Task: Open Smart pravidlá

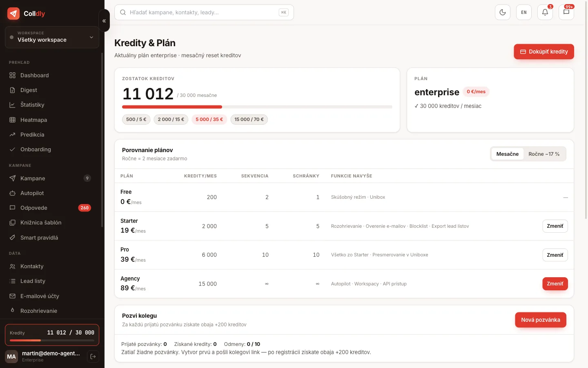Action: [x=52, y=238]
